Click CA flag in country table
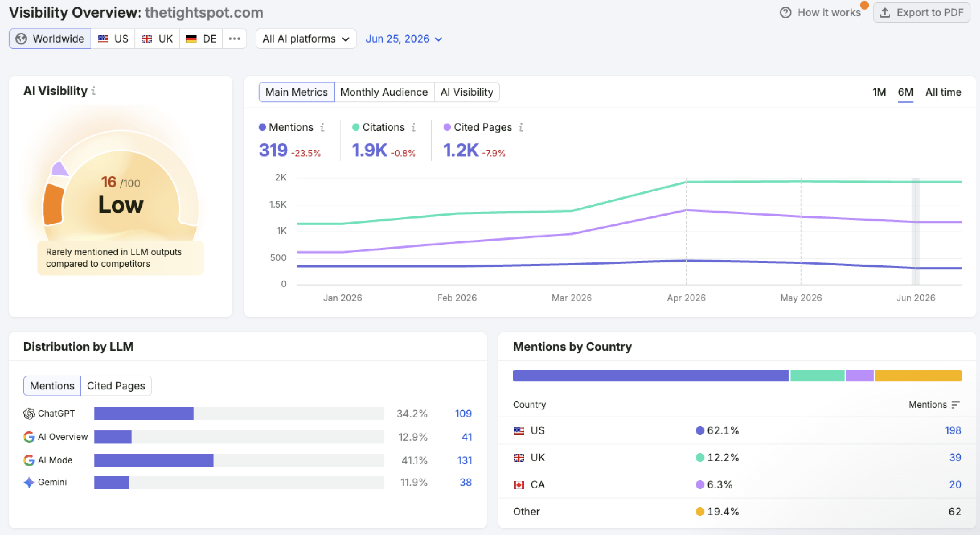 point(519,485)
